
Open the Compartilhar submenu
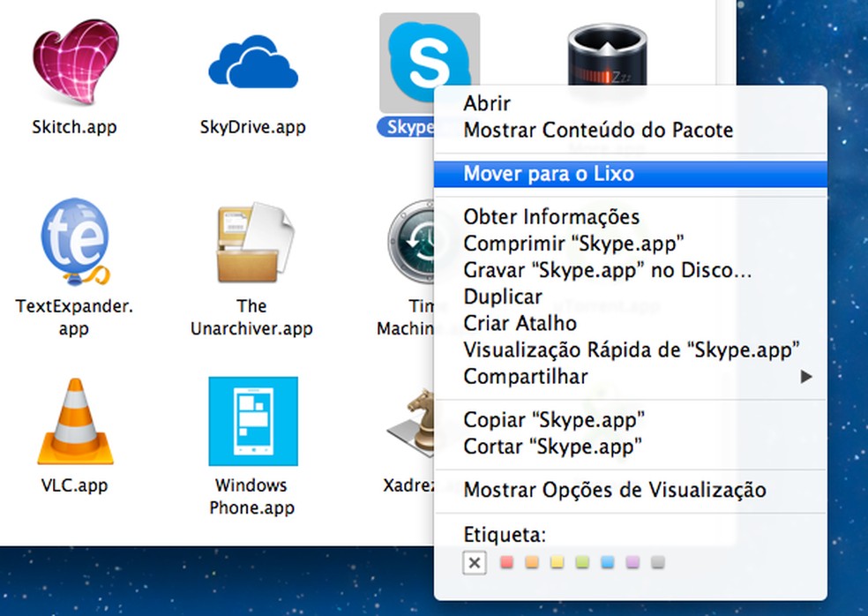click(x=631, y=376)
